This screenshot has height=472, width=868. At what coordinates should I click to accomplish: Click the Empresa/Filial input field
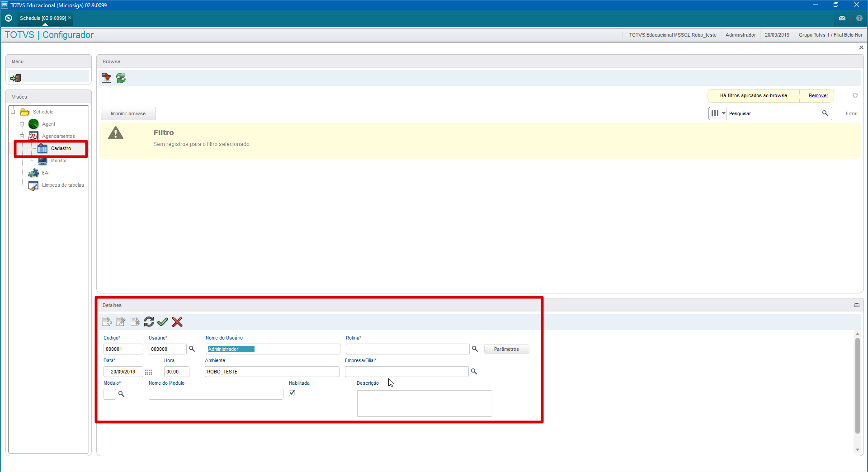point(406,372)
